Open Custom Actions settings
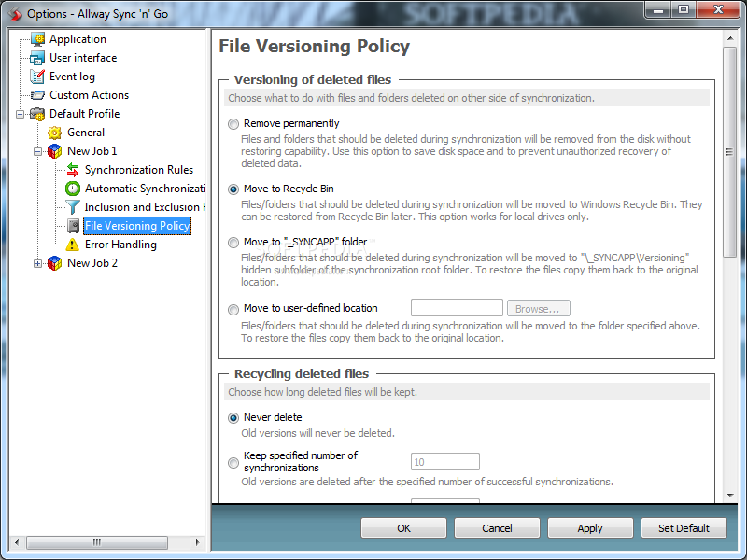 [89, 95]
